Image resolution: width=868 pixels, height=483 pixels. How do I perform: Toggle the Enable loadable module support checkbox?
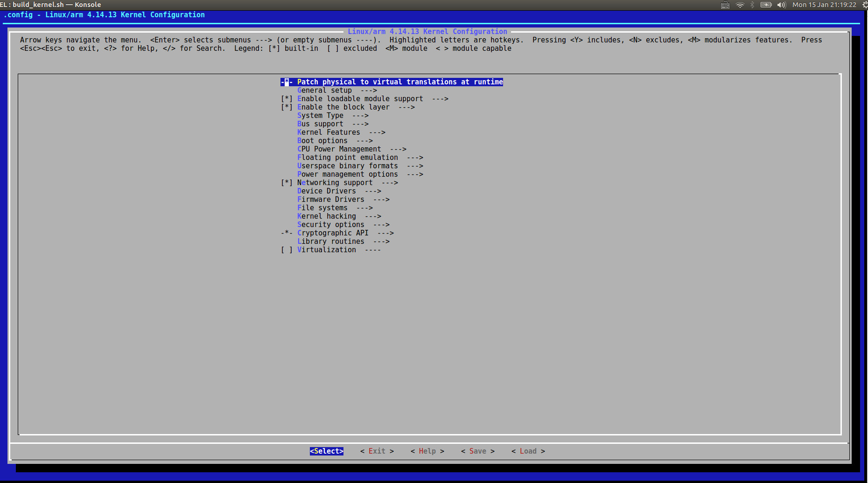(287, 99)
